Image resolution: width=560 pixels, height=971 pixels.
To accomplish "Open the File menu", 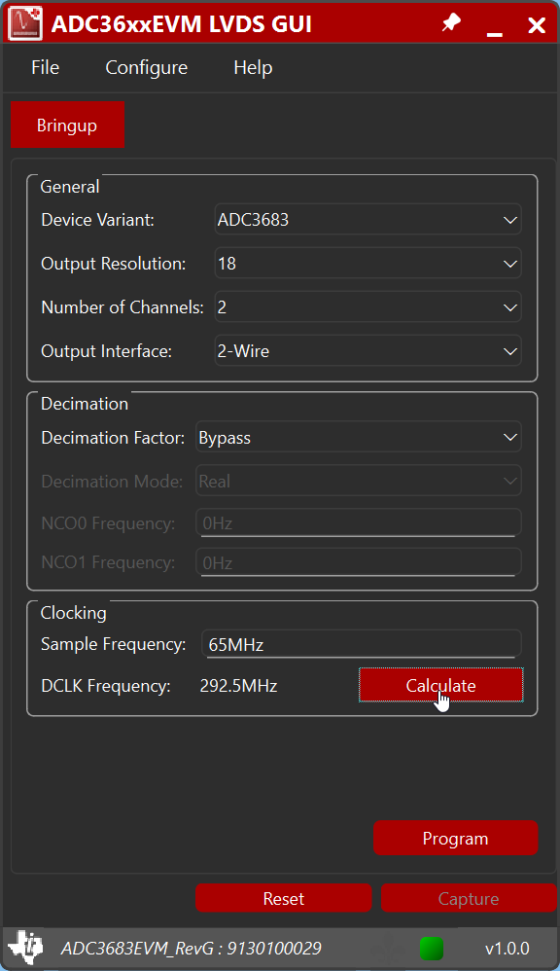I will click(x=45, y=67).
